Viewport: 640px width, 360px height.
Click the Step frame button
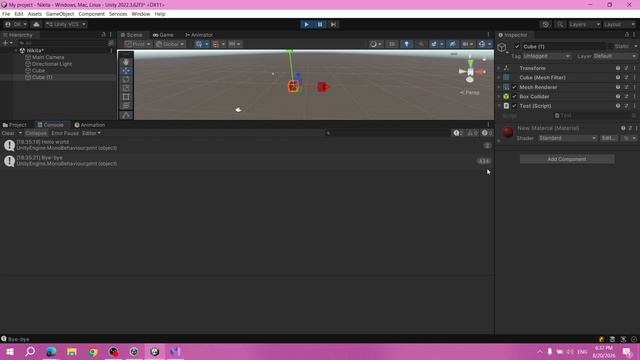333,24
